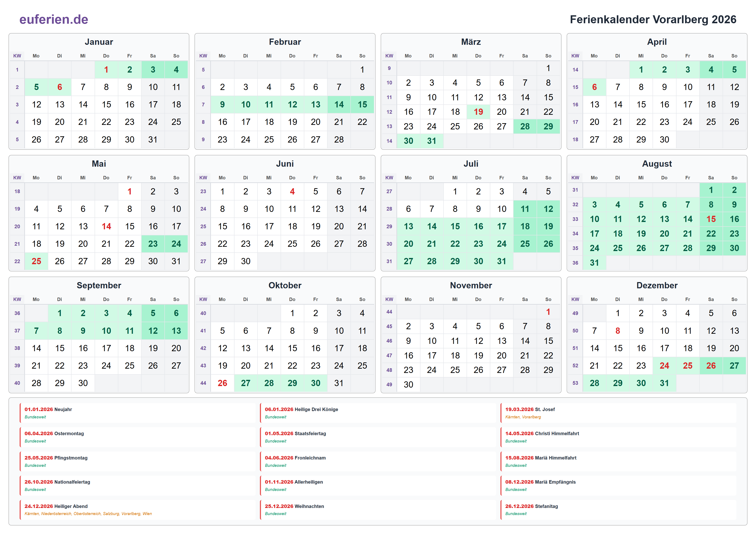This screenshot has width=756, height=534.
Task: Click August 31 green cell
Action: point(594,262)
